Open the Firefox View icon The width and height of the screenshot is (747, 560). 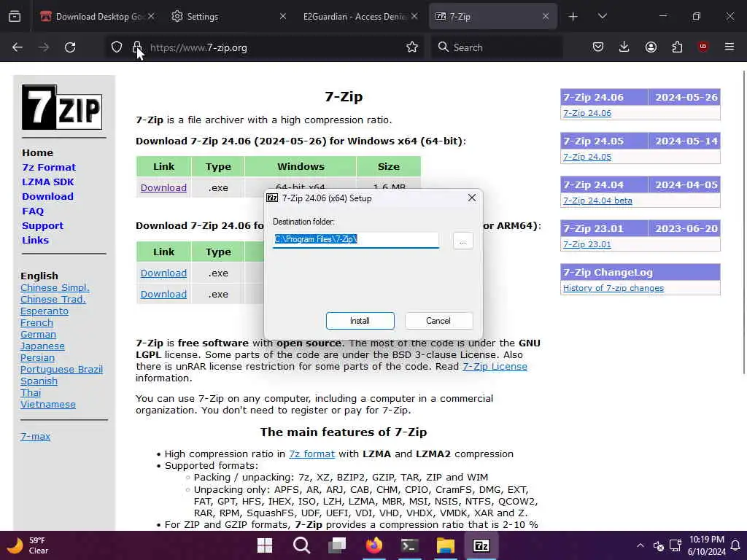(x=15, y=17)
